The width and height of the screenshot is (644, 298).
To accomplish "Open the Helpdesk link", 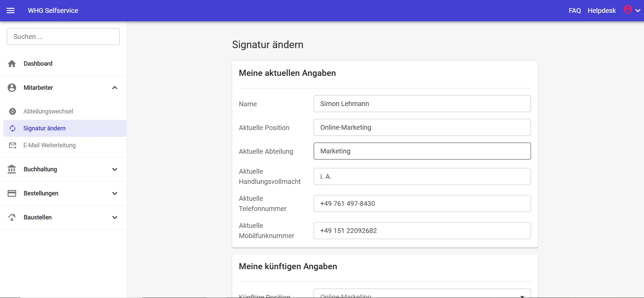I will (x=602, y=11).
